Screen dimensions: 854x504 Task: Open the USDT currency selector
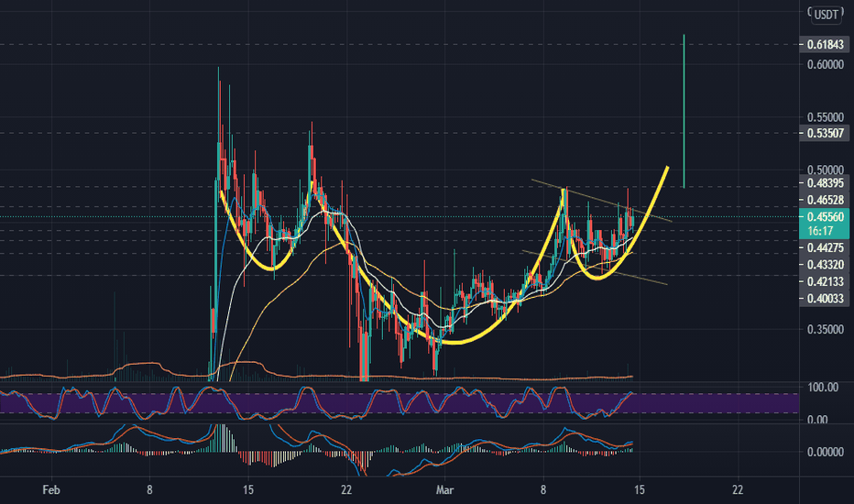[x=826, y=15]
